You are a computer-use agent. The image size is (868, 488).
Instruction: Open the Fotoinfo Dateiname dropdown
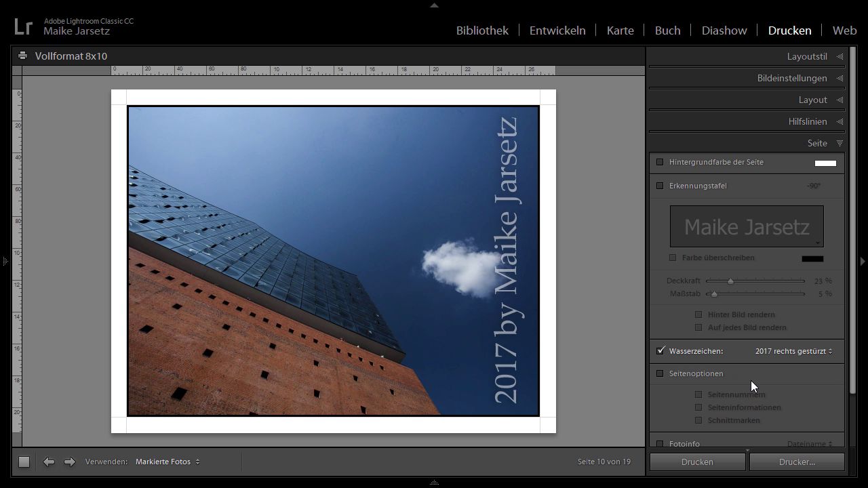point(810,444)
